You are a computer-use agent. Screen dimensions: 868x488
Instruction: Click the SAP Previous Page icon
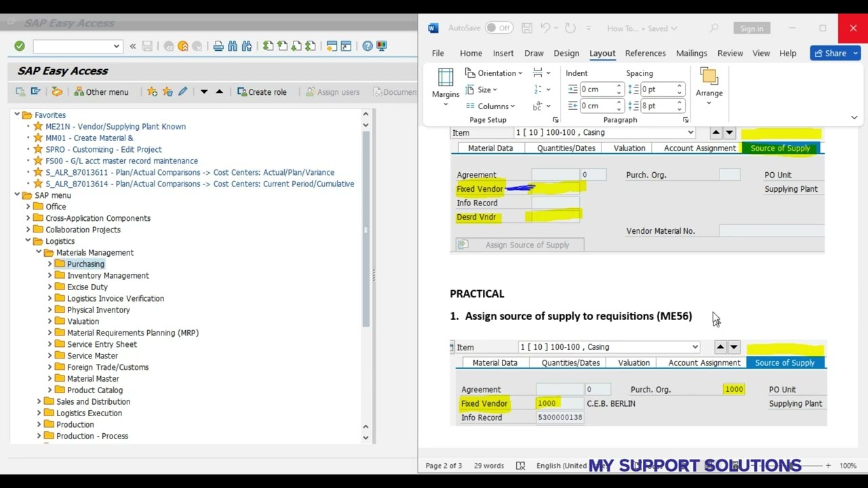[x=282, y=46]
